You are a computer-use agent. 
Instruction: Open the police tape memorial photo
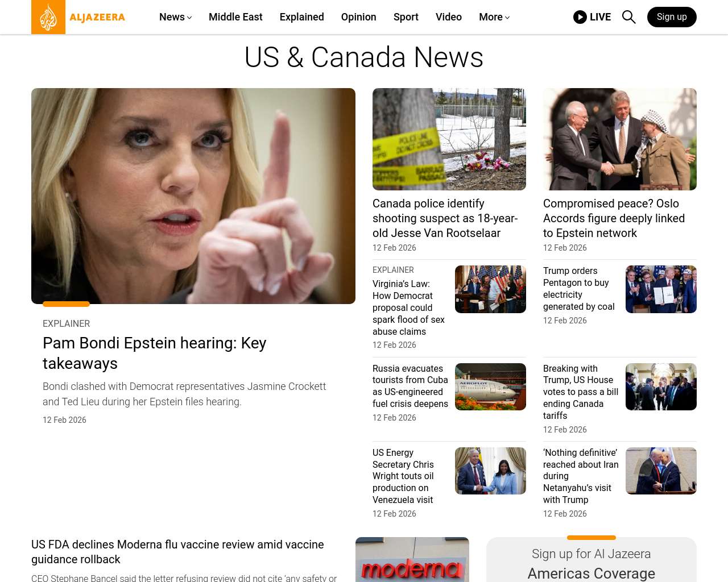click(x=449, y=139)
